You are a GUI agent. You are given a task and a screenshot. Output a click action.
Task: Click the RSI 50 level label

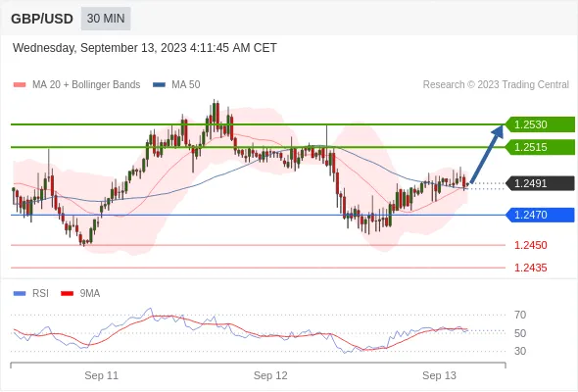[x=520, y=333]
